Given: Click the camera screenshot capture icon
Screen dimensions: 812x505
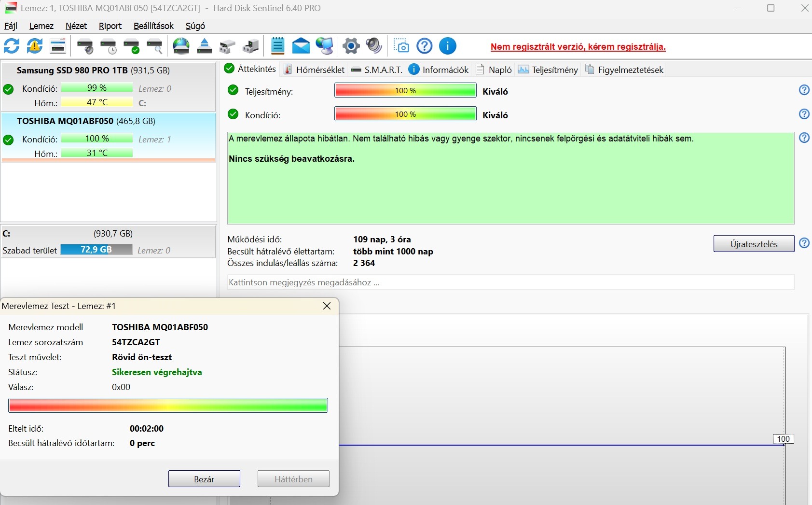Looking at the screenshot, I should 401,46.
